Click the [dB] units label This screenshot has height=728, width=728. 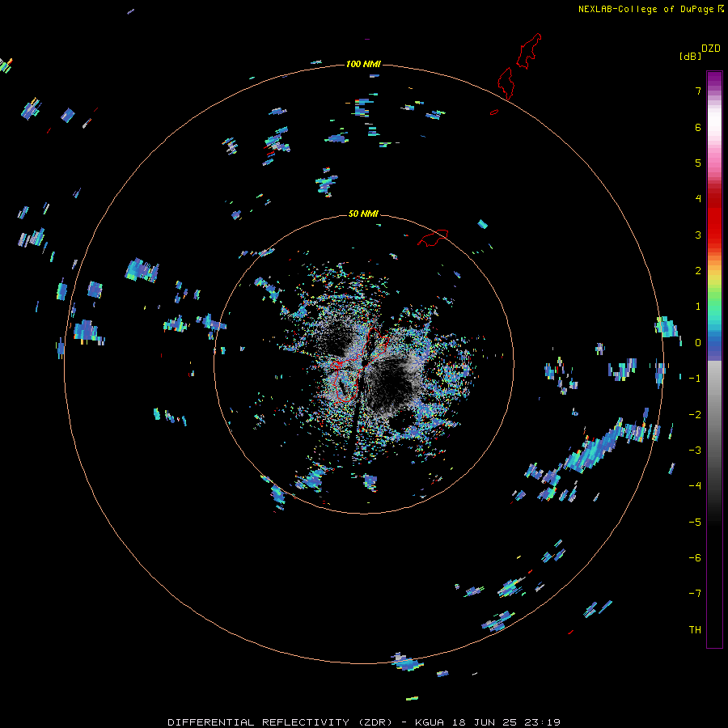click(691, 56)
